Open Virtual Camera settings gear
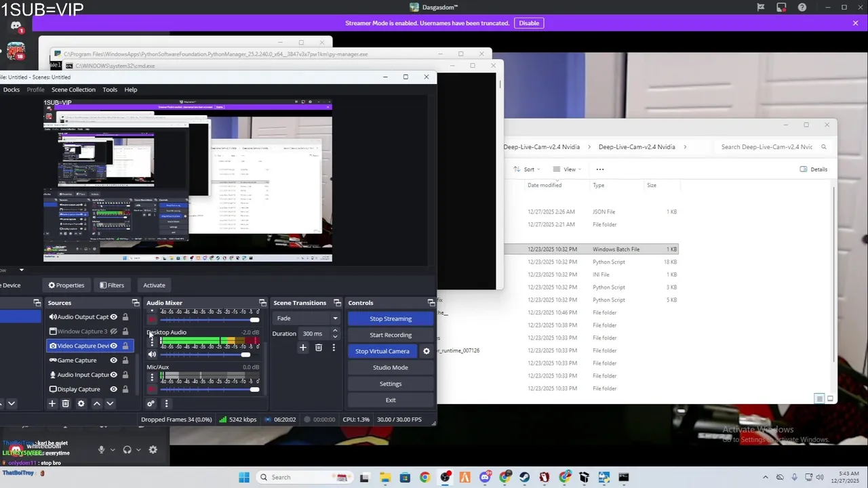868x488 pixels. tap(427, 351)
